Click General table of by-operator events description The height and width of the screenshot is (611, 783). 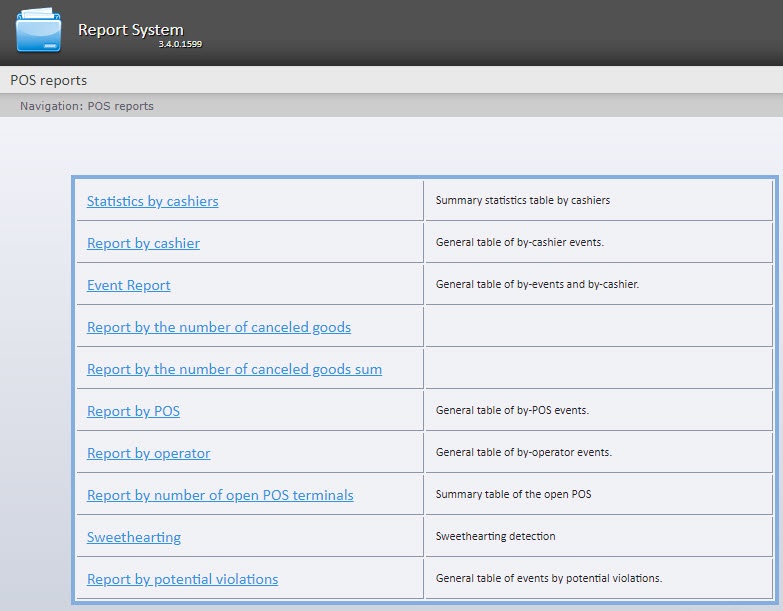(523, 452)
